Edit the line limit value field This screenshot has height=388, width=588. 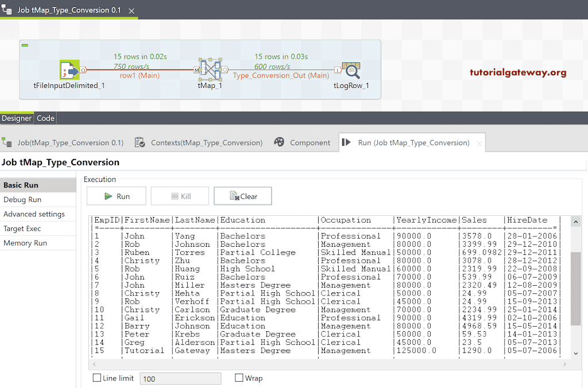[180, 378]
